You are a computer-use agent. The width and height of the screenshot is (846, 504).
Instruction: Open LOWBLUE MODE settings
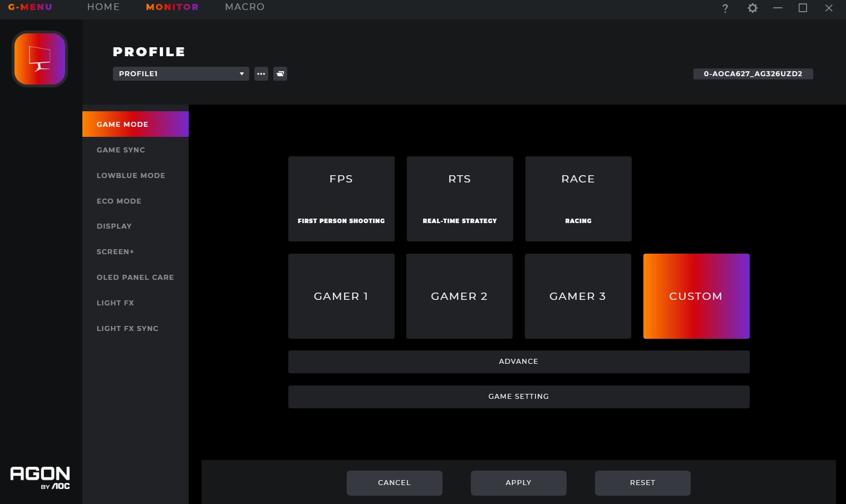coord(135,175)
